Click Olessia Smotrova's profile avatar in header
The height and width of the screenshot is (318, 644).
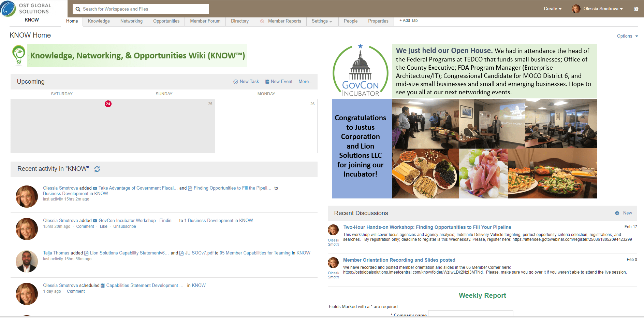[x=576, y=9]
